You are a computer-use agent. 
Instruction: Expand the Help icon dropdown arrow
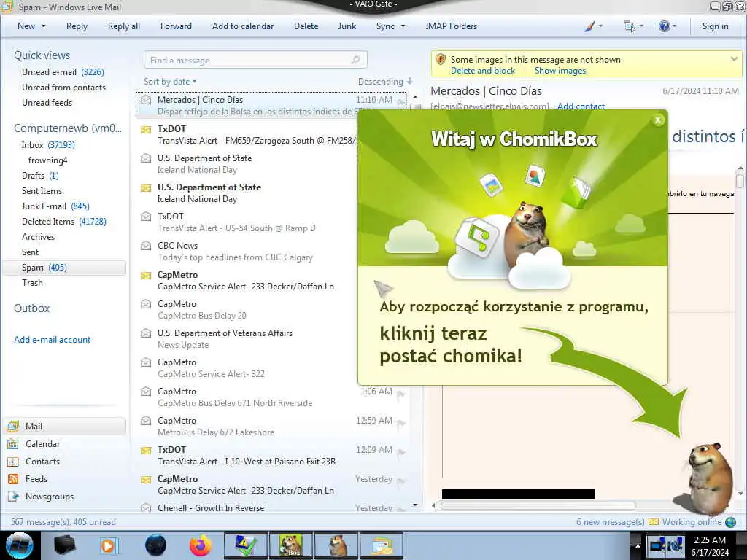tap(674, 26)
